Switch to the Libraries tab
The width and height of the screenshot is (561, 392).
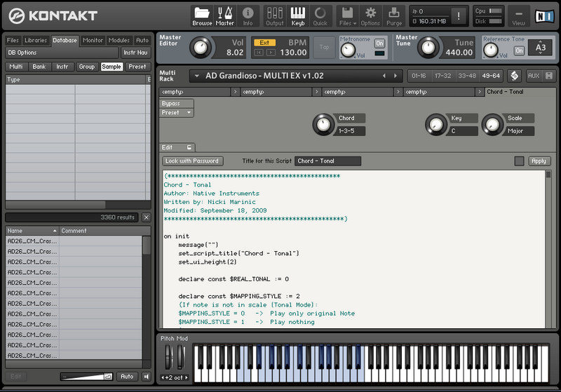point(36,41)
